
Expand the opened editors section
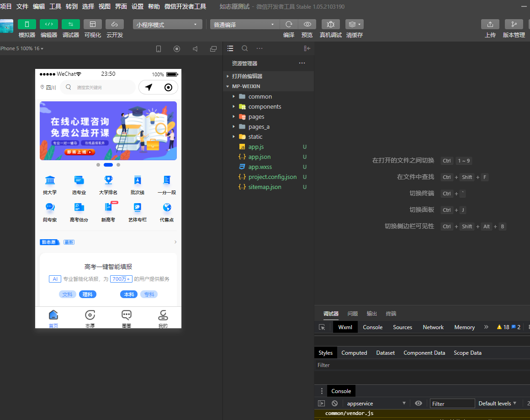(x=268, y=76)
